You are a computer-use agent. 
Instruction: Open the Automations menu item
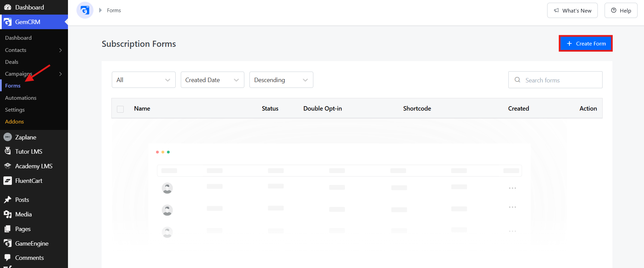coord(21,98)
